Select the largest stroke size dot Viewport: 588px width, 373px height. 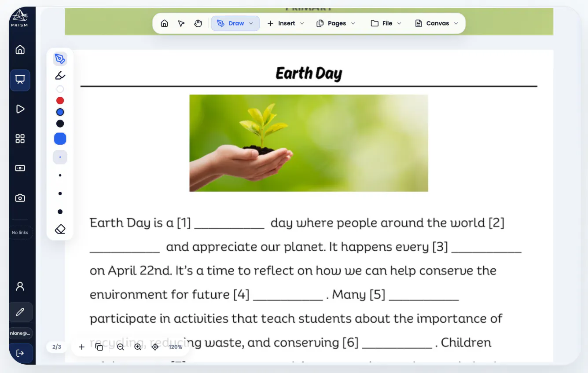click(60, 212)
